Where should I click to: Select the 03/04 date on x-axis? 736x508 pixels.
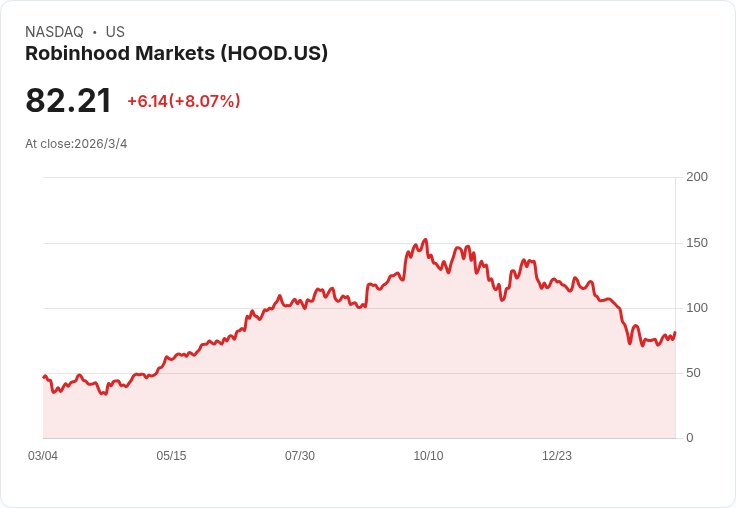pos(43,456)
